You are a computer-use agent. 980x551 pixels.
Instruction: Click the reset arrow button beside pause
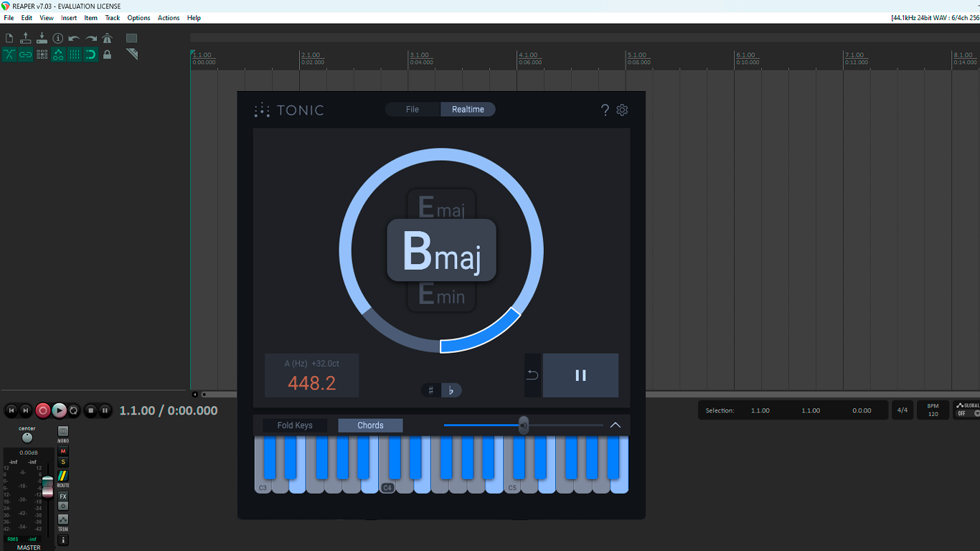(532, 375)
